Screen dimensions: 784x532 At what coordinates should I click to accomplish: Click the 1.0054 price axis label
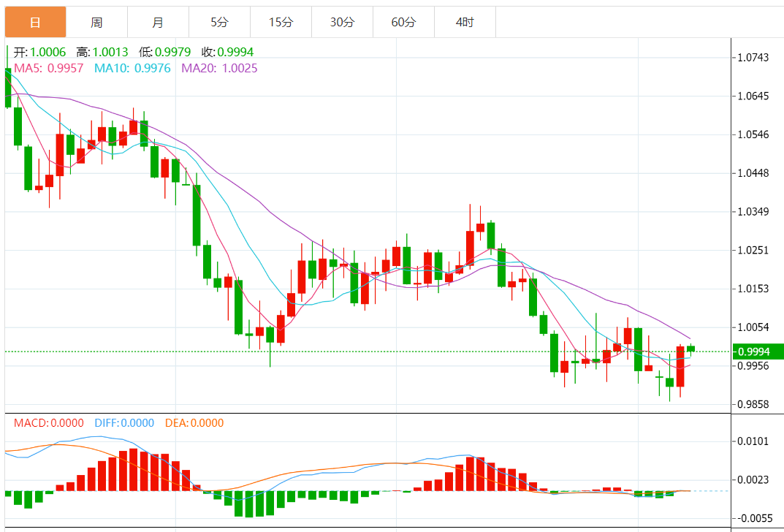(x=753, y=327)
